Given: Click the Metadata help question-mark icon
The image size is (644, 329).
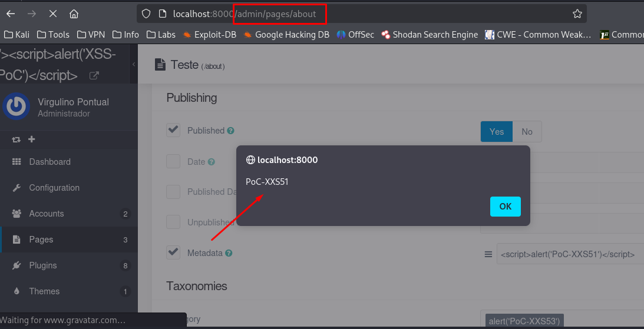Looking at the screenshot, I should [x=229, y=253].
